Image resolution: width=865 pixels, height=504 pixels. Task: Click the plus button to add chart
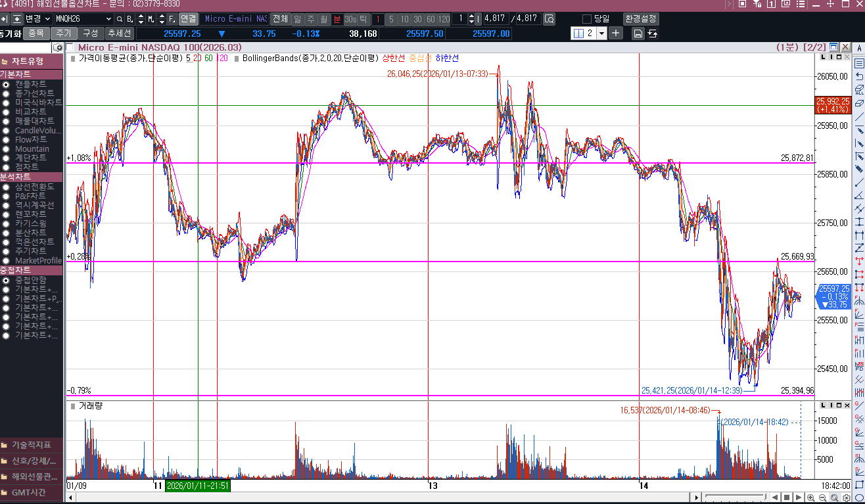coord(616,33)
